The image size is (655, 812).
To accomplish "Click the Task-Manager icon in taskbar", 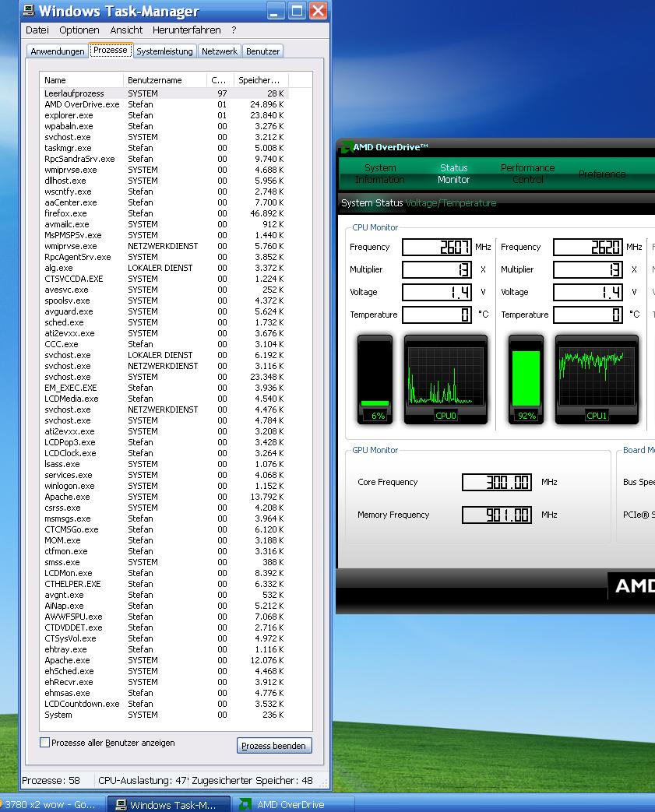I will coord(121,805).
